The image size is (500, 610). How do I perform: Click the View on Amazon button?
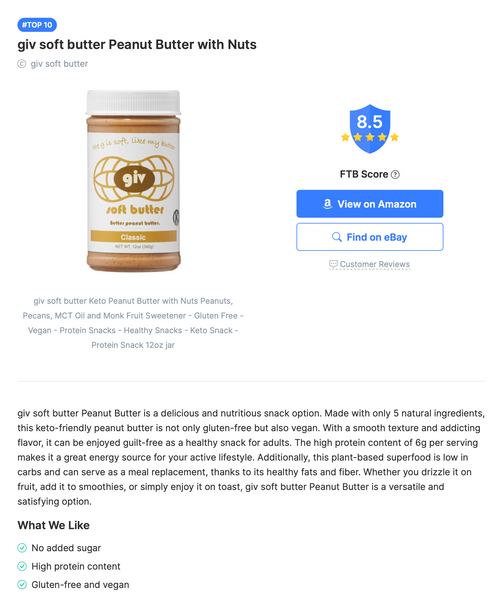370,204
